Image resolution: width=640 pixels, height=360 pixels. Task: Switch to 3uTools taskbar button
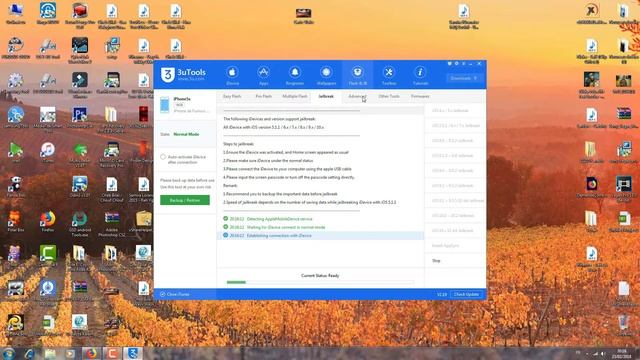[x=133, y=353]
